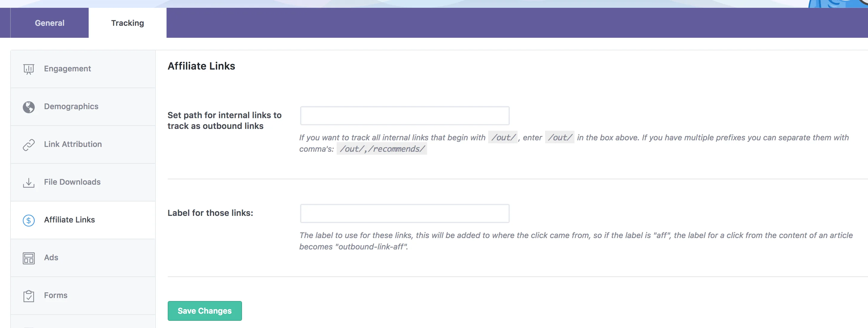Toggle Link Attribution panel visibility
The height and width of the screenshot is (328, 868).
pos(83,144)
